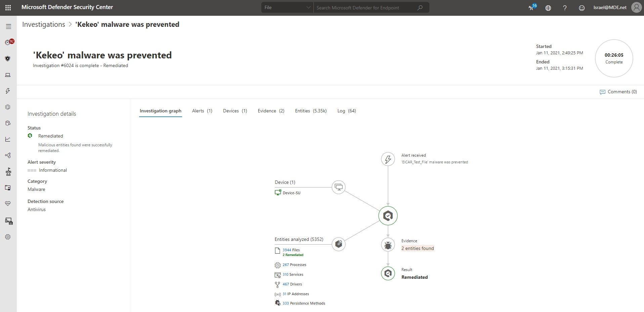
Task: Expand the hamburger navigation menu
Action: pyautogui.click(x=8, y=27)
